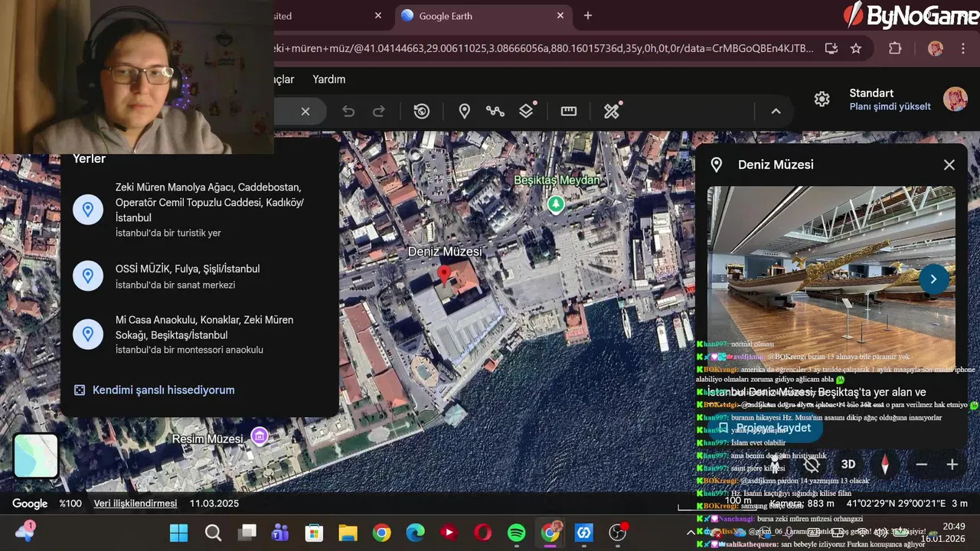This screenshot has height=551, width=980.
Task: Open Microsoft Teams from the taskbar
Action: tap(280, 533)
